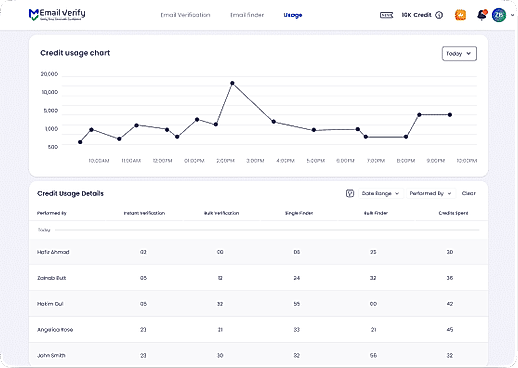Click Zainab Butt's Credits Spent value 36

point(450,278)
